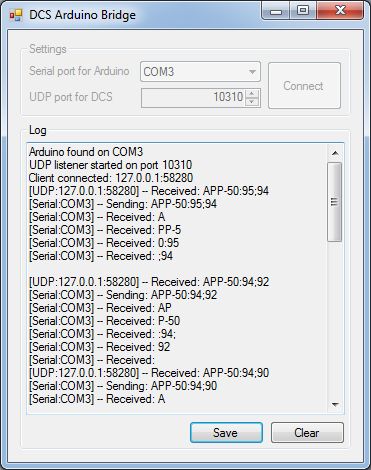This screenshot has height=470, width=371.
Task: Close the DCS Arduino Bridge window
Action: coord(340,11)
